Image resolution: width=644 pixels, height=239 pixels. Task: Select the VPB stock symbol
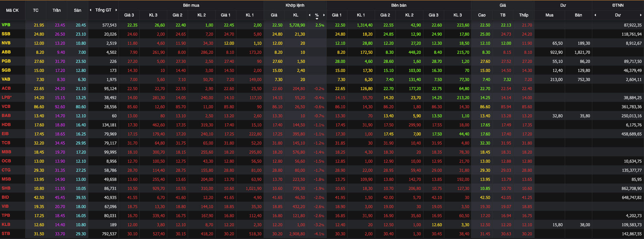(x=6, y=25)
